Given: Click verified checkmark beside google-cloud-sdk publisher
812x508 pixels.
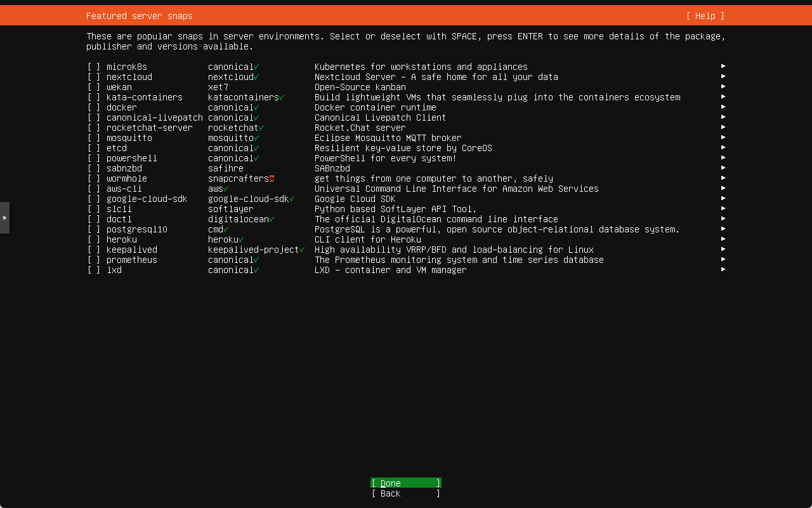Looking at the screenshot, I should [292, 199].
